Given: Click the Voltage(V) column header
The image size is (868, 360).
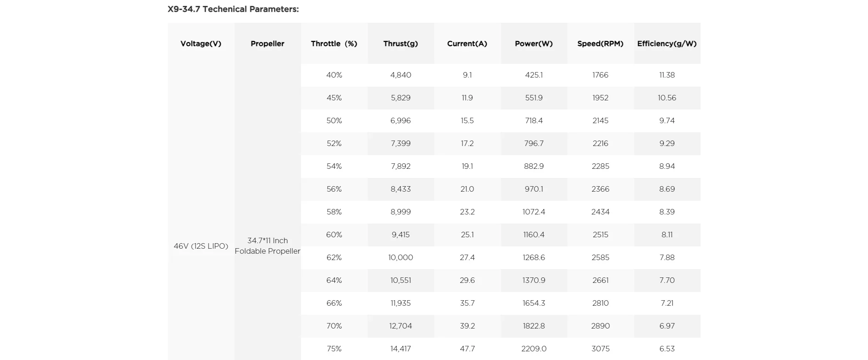Looking at the screenshot, I should point(201,44).
